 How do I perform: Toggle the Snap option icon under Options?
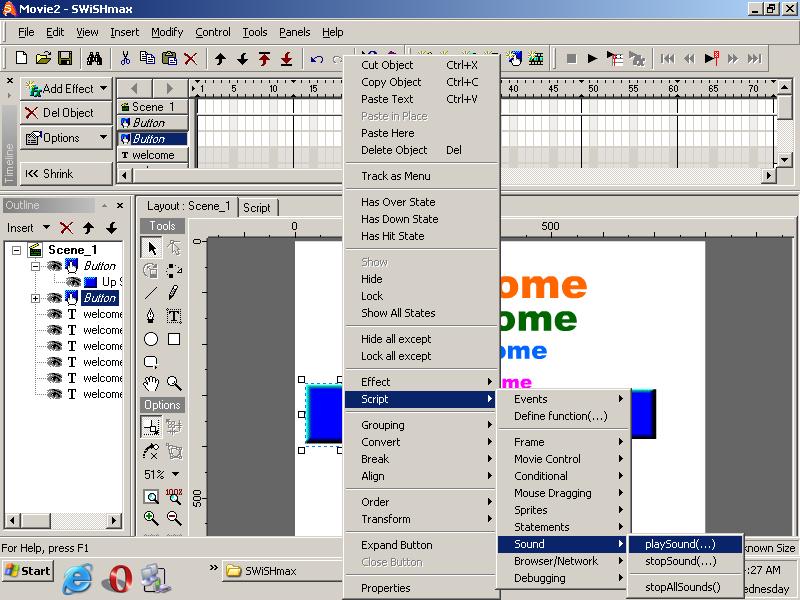[x=152, y=427]
